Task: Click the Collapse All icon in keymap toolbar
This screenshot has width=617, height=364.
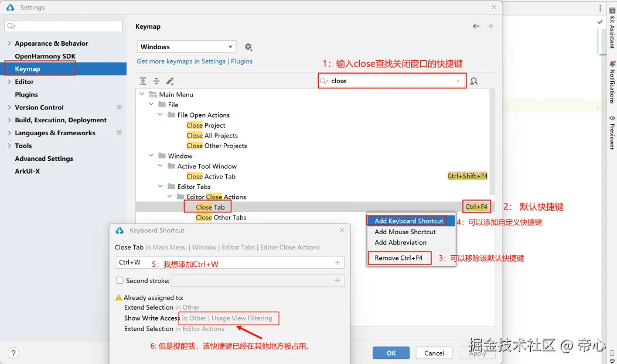Action: tap(156, 81)
